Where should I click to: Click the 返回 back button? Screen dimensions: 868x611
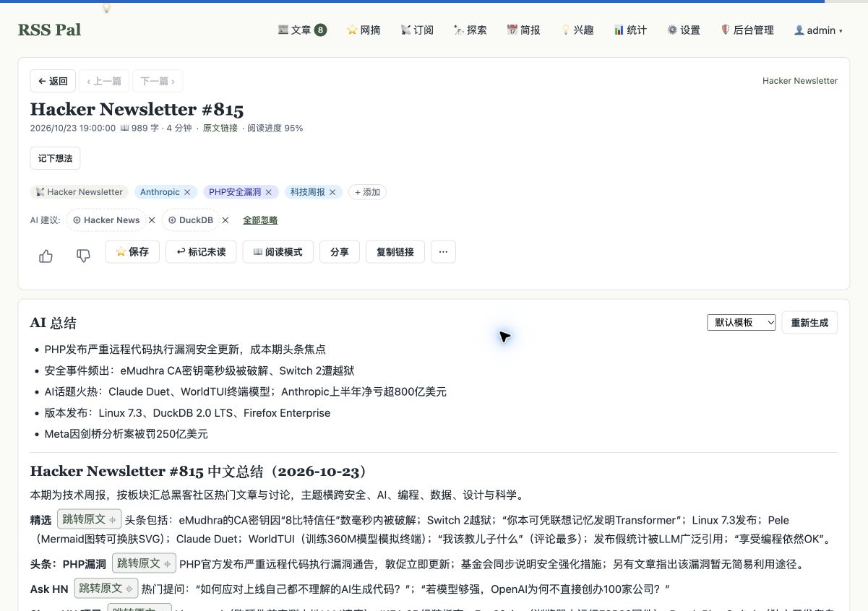pyautogui.click(x=53, y=81)
